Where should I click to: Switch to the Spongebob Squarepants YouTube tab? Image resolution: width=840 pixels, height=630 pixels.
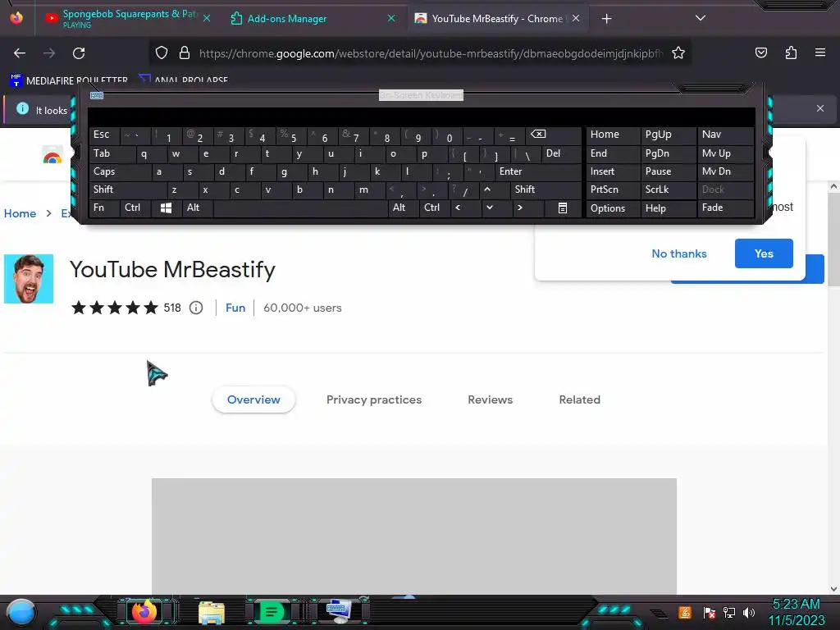click(x=127, y=18)
